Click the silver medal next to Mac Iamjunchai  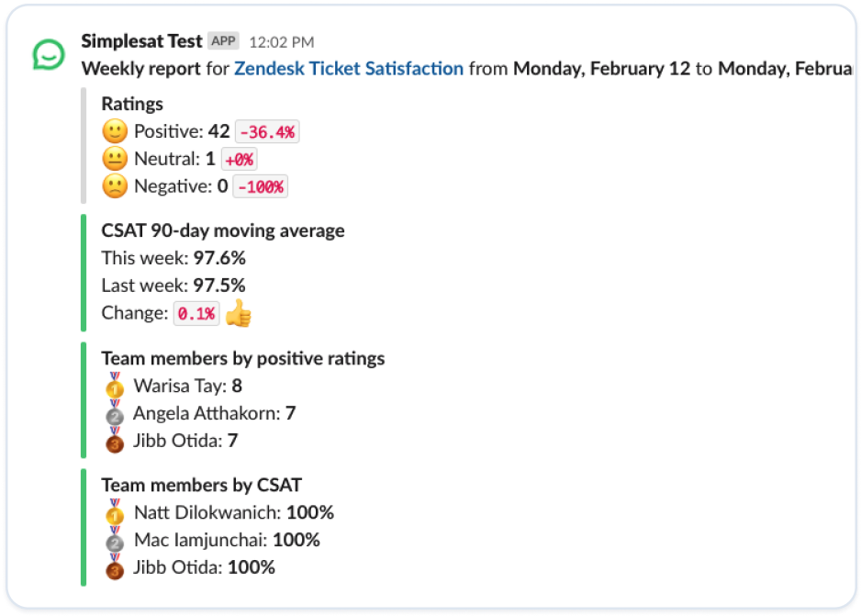click(x=115, y=539)
